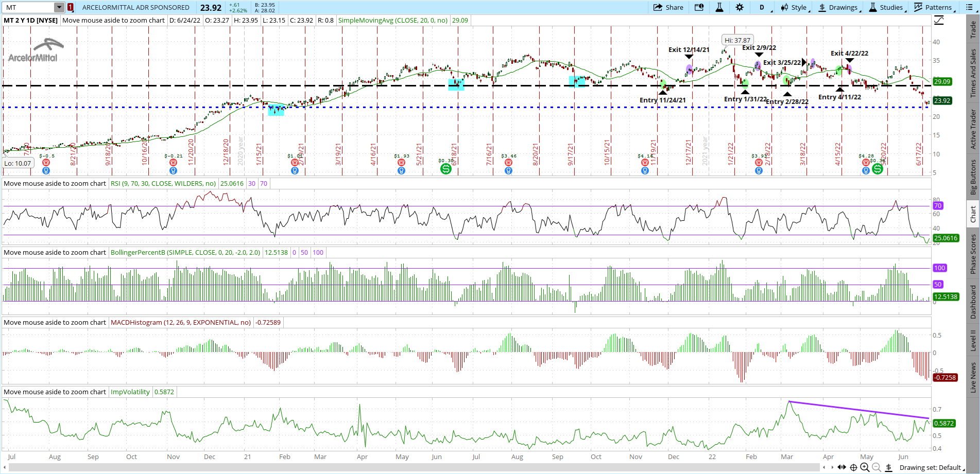Click red earnings phone icon labeled $-0.21
The image size is (980, 474).
click(x=173, y=162)
